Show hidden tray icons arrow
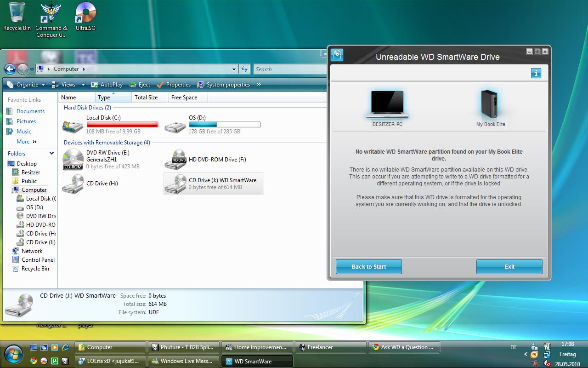Screen dimensions: 588x368 [x=526, y=355]
